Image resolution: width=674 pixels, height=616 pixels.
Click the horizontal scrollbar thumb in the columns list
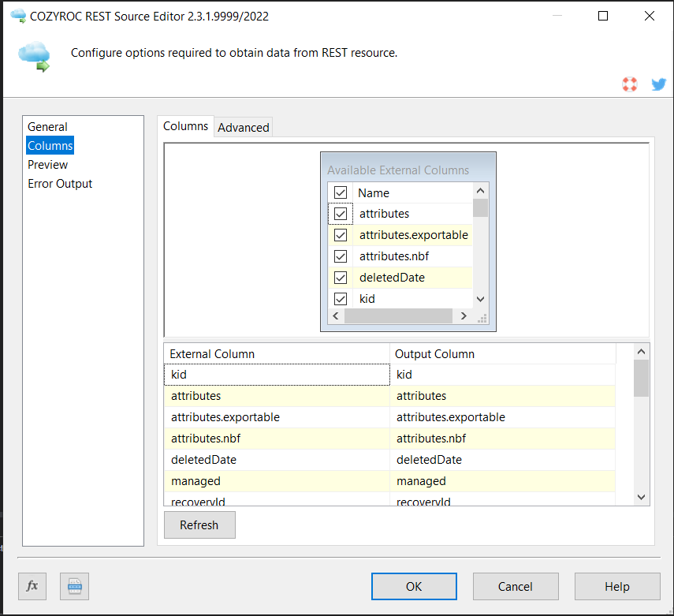(x=398, y=316)
